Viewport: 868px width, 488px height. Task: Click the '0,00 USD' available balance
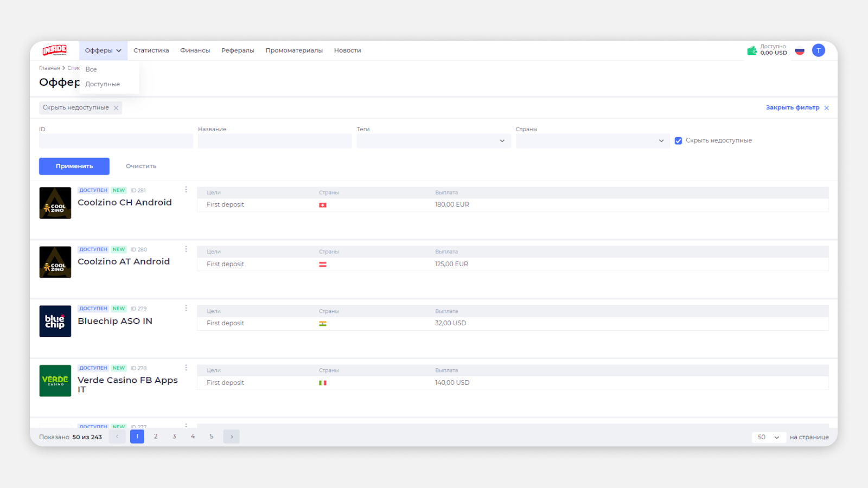pos(774,53)
